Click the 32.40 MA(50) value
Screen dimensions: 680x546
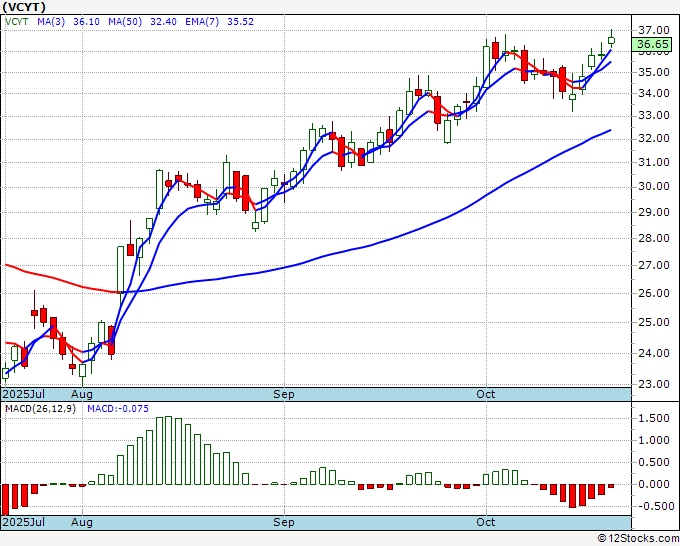pyautogui.click(x=163, y=22)
